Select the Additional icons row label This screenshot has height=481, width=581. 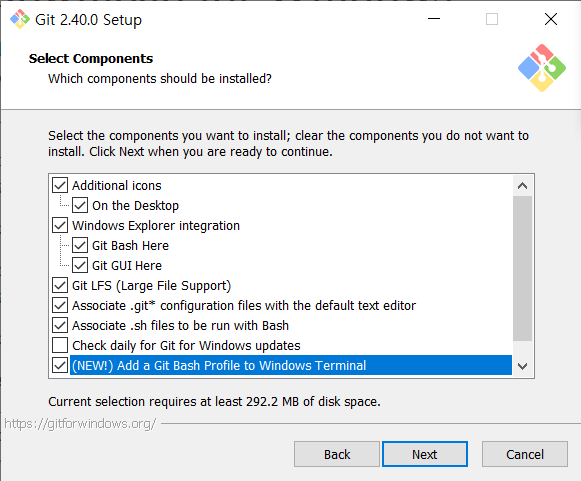pyautogui.click(x=117, y=185)
